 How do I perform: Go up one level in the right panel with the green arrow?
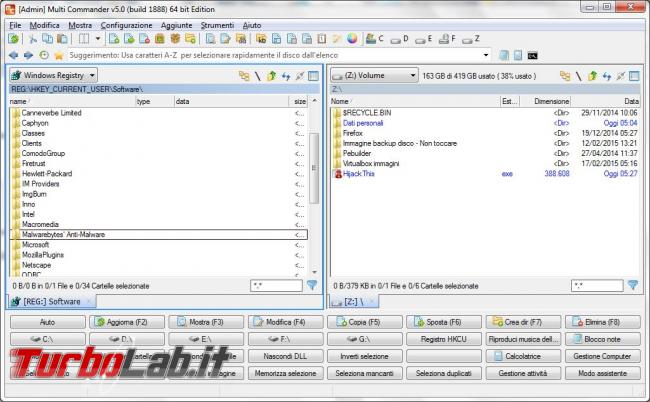click(592, 76)
